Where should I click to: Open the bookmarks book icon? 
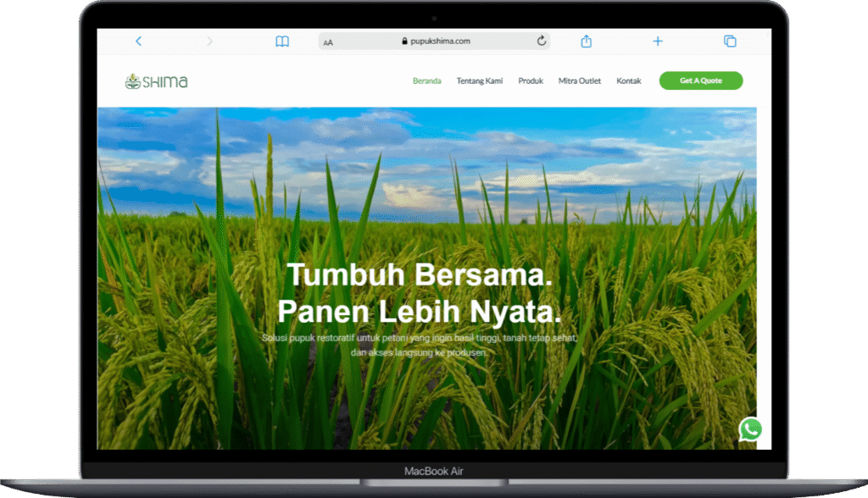pyautogui.click(x=282, y=41)
